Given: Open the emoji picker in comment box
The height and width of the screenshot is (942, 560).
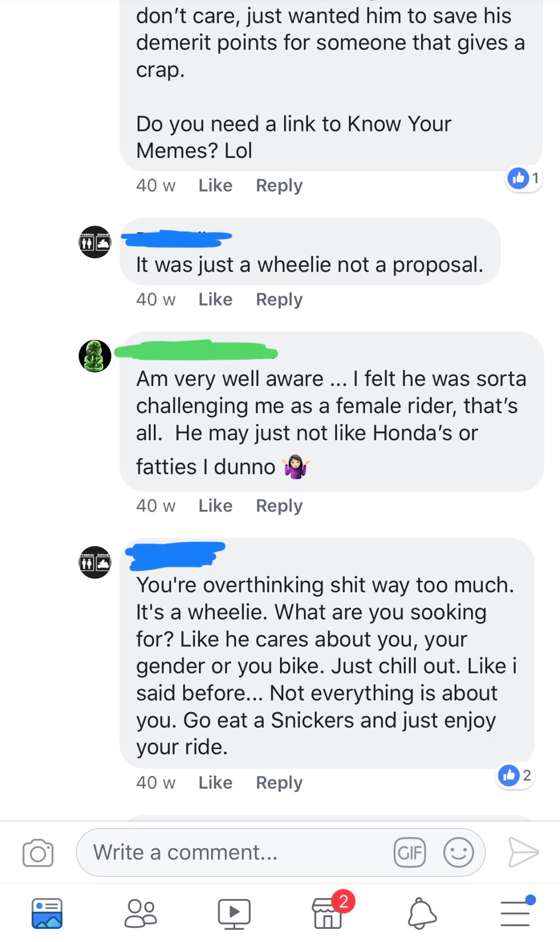Looking at the screenshot, I should point(458,852).
